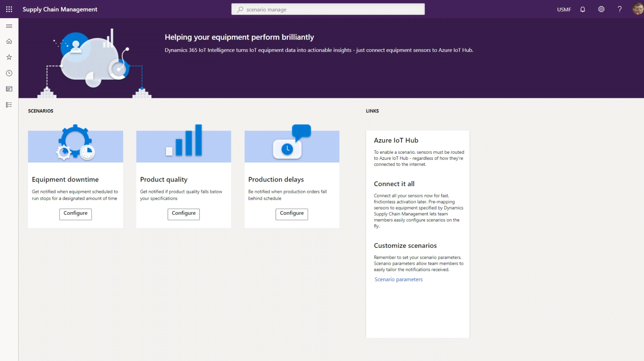Configure the Equipment downtime scenario

(x=76, y=214)
